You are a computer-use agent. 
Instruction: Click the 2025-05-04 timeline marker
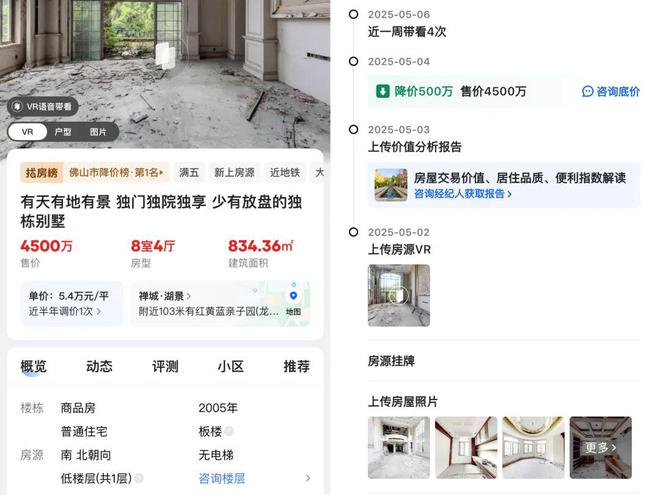point(354,61)
